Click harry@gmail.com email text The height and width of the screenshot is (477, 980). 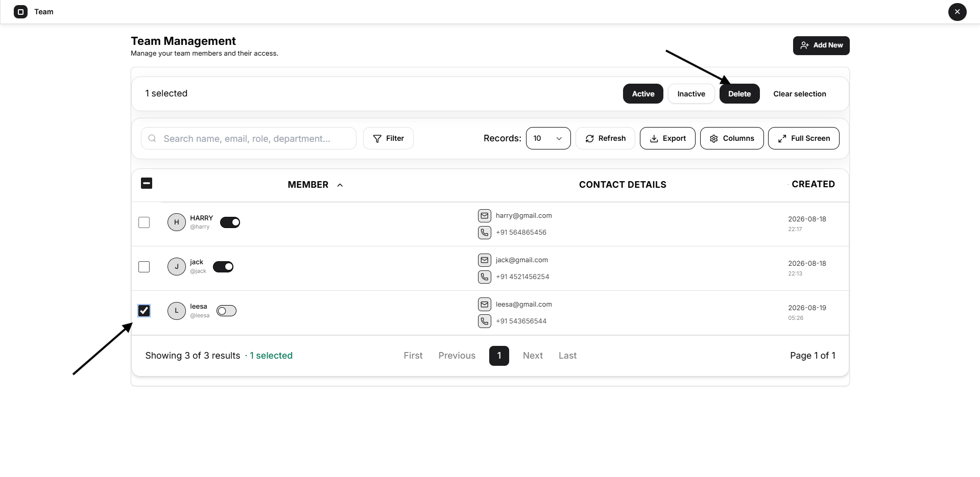523,216
